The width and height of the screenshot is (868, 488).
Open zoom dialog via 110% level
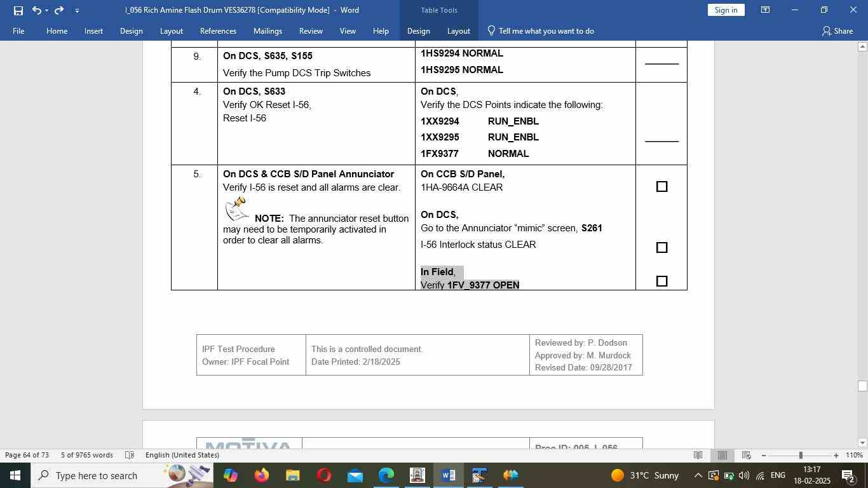pos(855,455)
